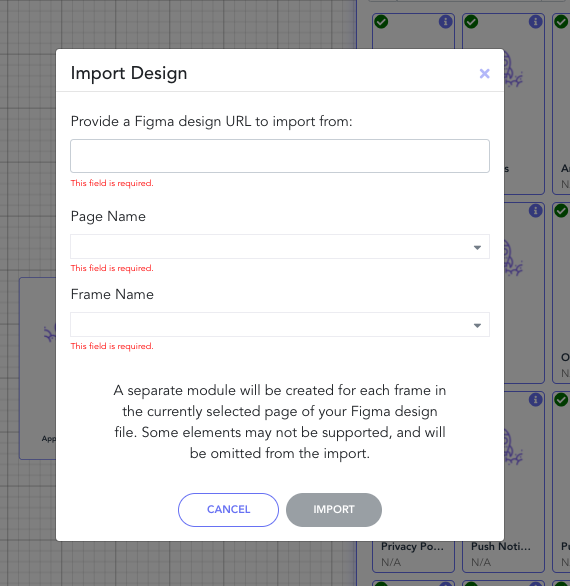
Task: Open the Frame Name dropdown
Action: (x=280, y=325)
